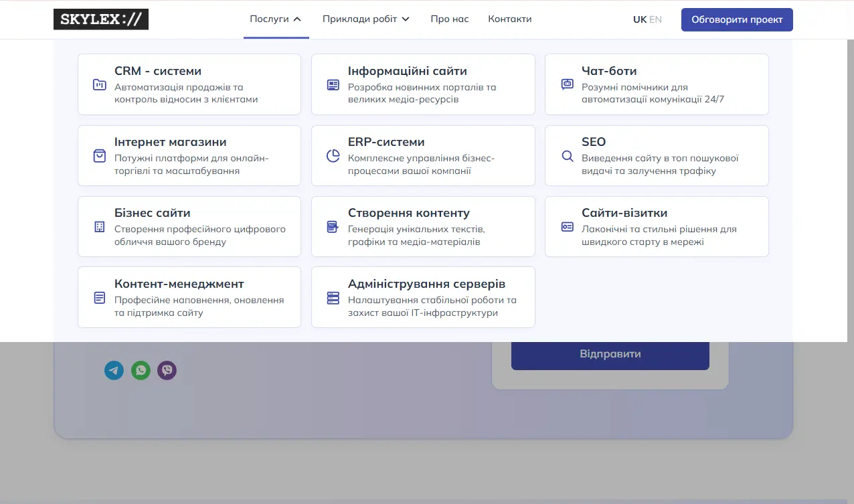
Task: Click the Чат-боти robot icon
Action: click(567, 85)
